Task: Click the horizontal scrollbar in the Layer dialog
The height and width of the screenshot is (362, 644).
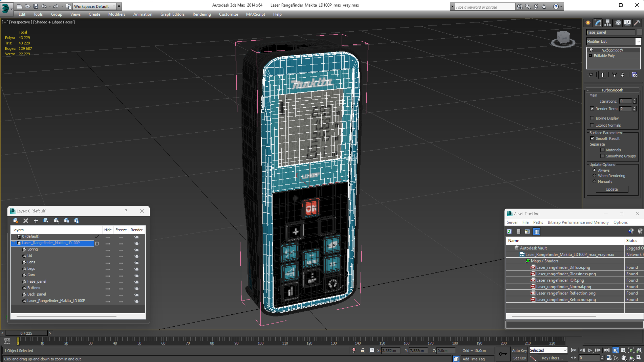Action: pyautogui.click(x=67, y=316)
